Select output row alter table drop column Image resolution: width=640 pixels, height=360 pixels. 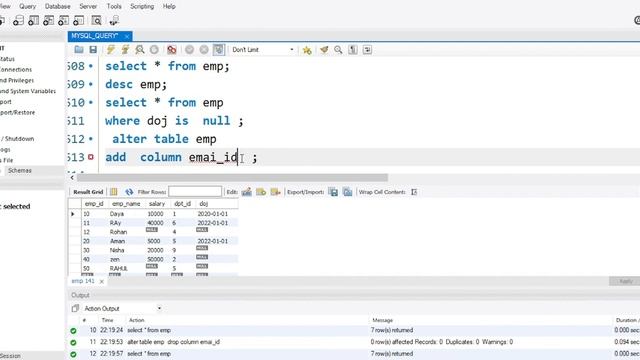pyautogui.click(x=353, y=342)
